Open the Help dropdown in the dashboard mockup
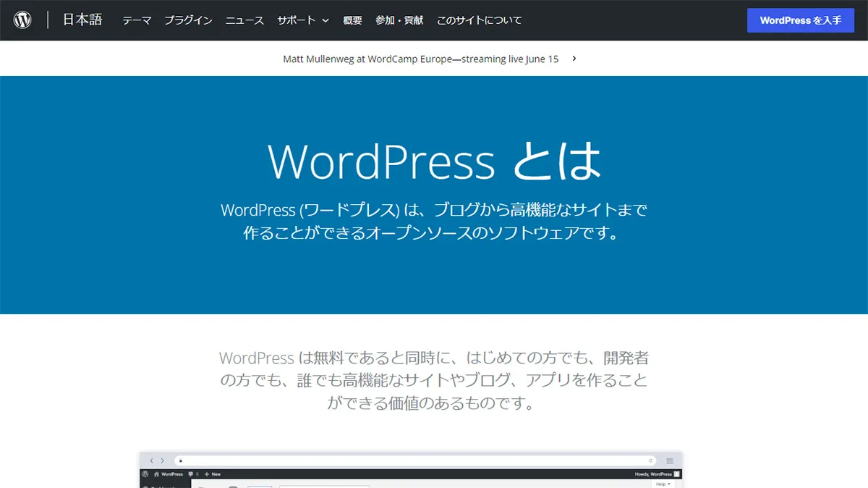 663,483
